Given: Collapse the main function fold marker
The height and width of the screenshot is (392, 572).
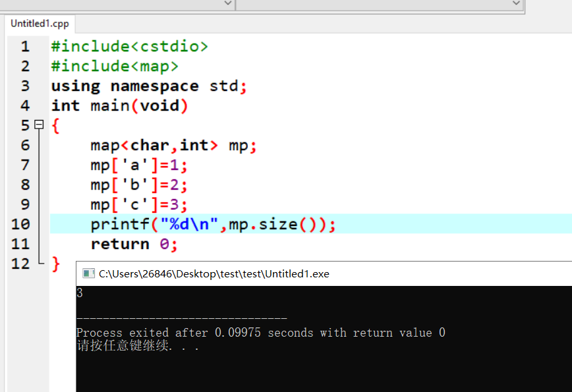Looking at the screenshot, I should [x=39, y=125].
